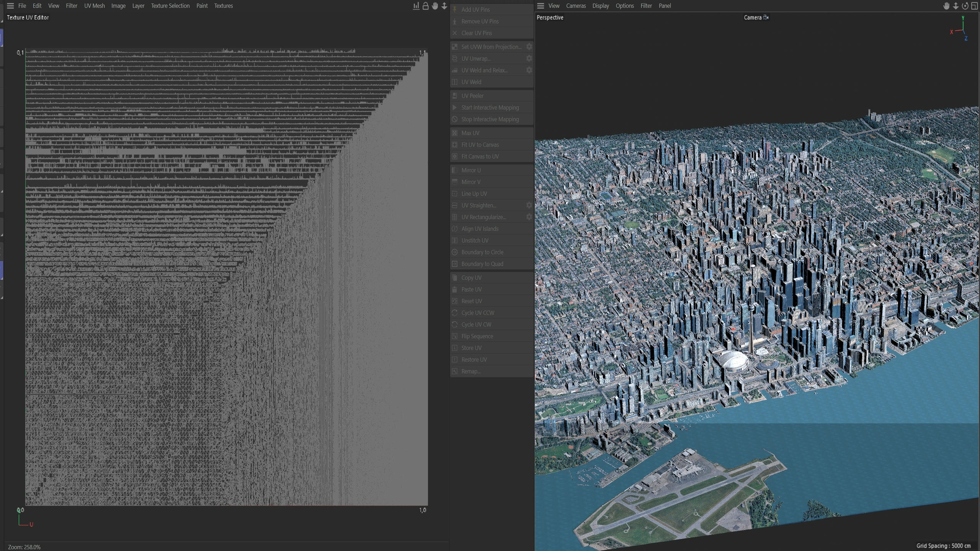Click Clear UV Pins command
Viewport: 980px width, 551px height.
[x=492, y=33]
